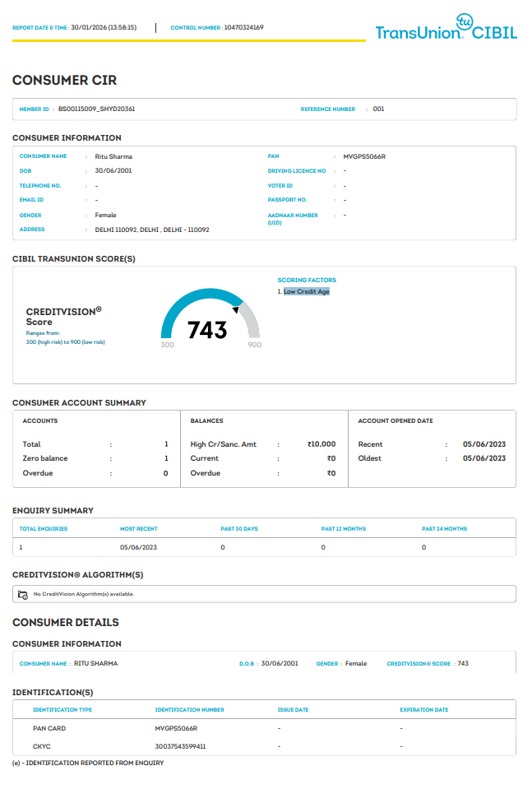Click the PAN CARD row
This screenshot has height=803, width=532.
[264, 728]
